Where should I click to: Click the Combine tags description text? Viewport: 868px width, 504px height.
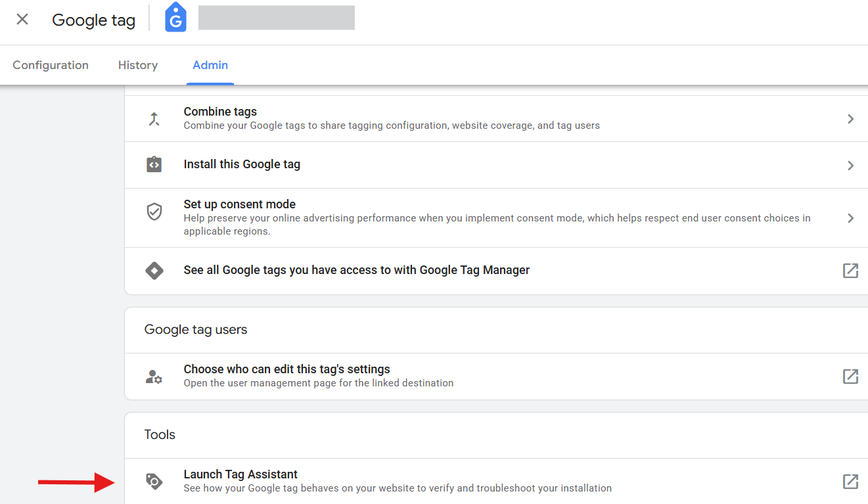392,126
